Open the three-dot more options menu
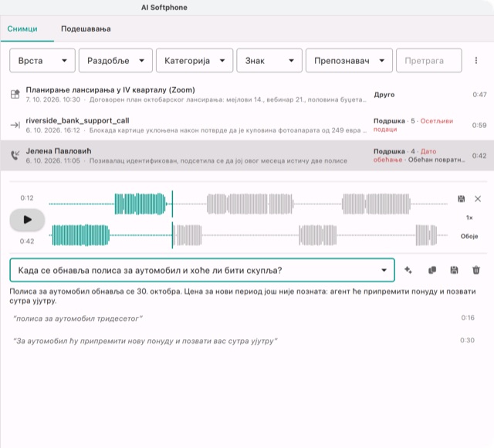 476,60
